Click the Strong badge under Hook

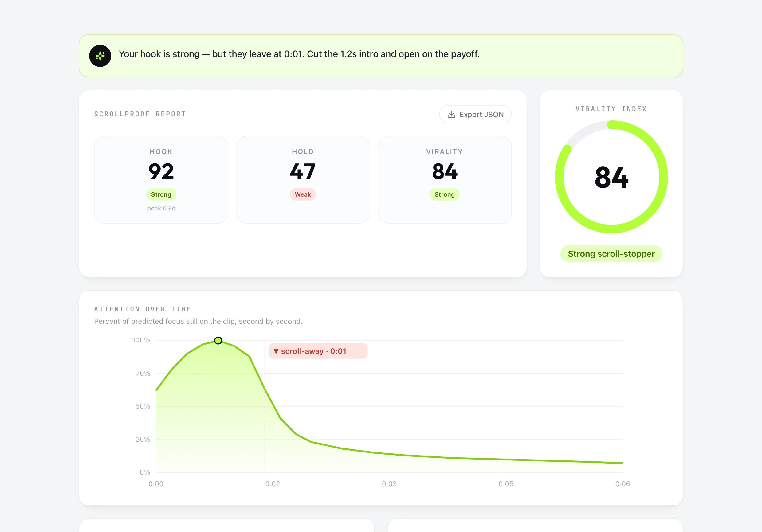tap(161, 194)
